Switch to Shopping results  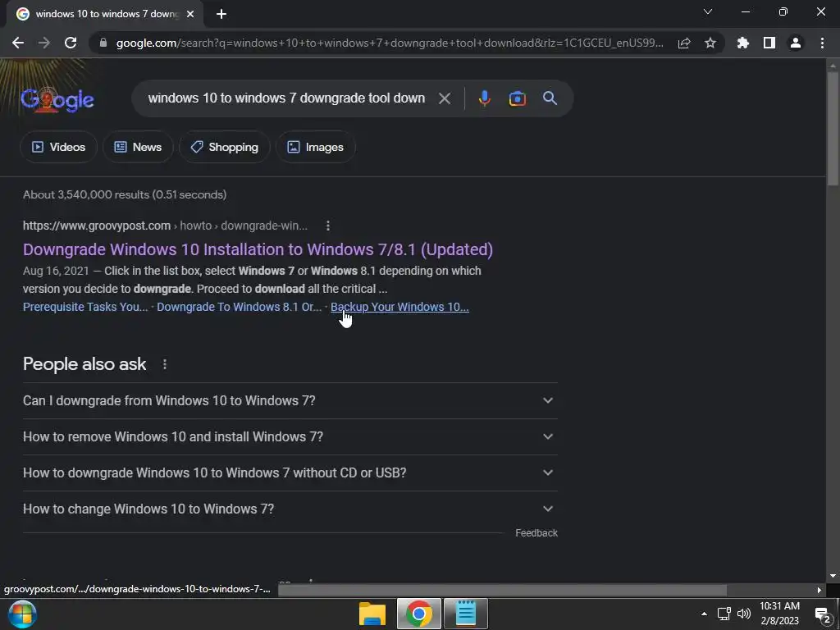point(225,147)
